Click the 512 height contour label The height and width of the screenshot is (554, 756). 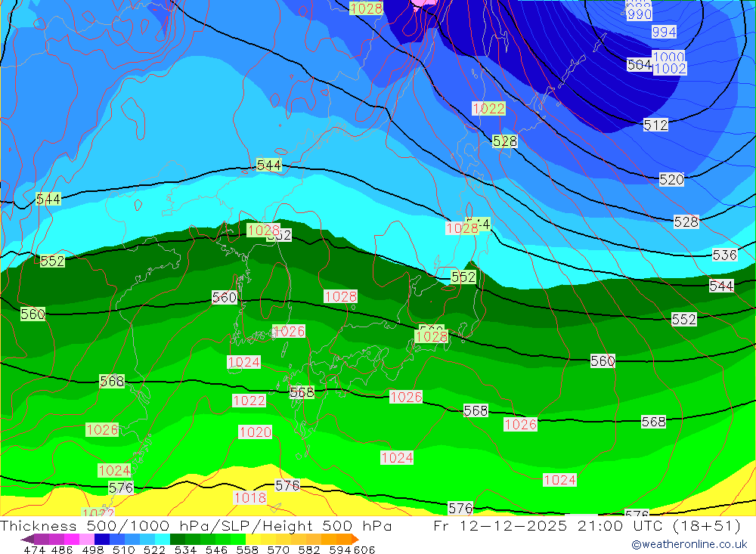655,125
